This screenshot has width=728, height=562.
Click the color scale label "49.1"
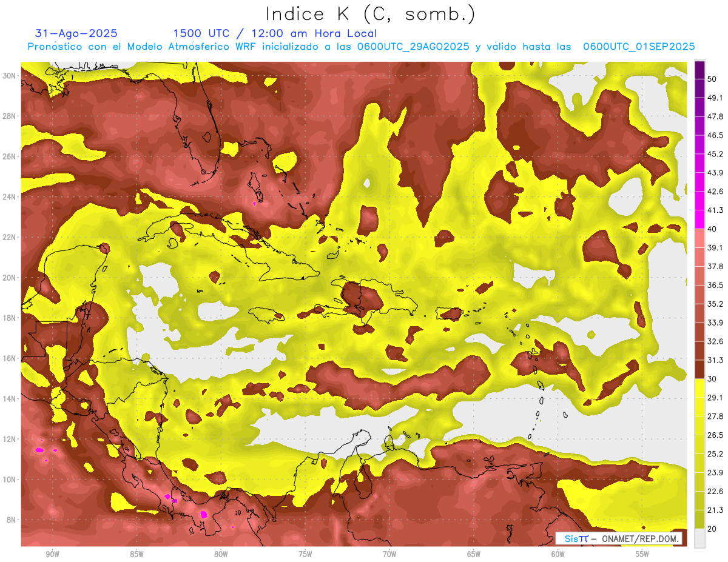tap(715, 98)
